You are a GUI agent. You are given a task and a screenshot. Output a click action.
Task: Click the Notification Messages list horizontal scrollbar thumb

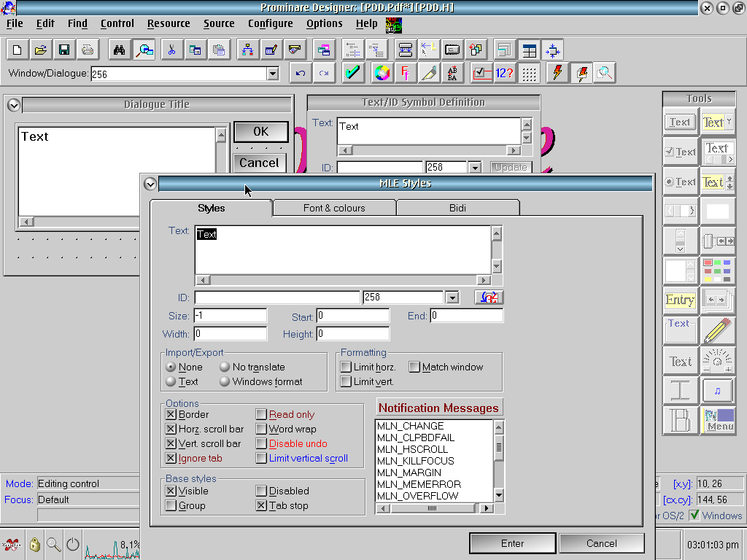tap(432, 508)
